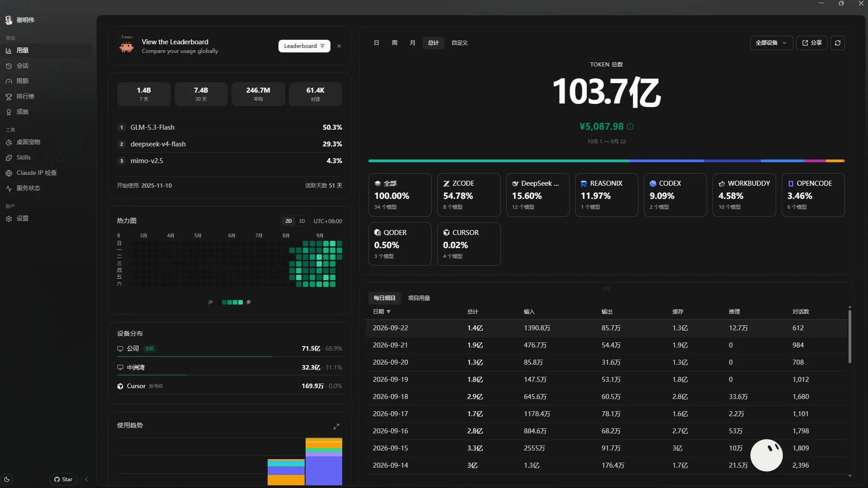Select the 月 time range tab
This screenshot has width=868, height=488.
tap(412, 43)
